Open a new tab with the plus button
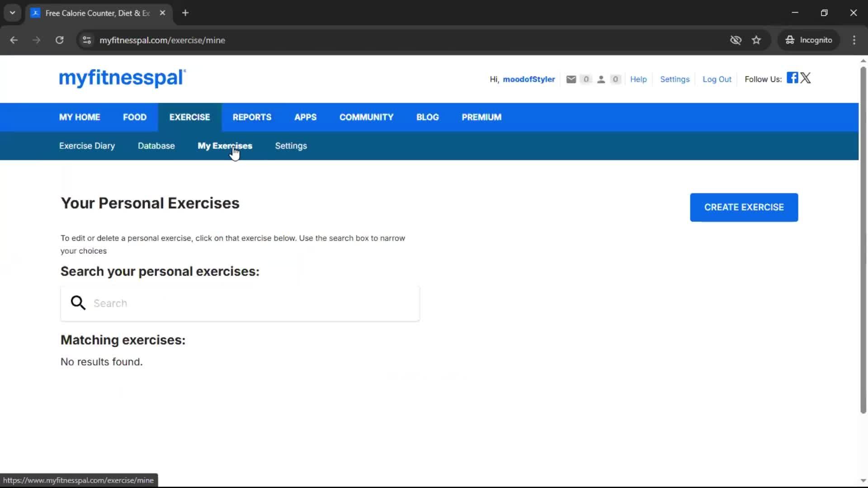Image resolution: width=868 pixels, height=488 pixels. pos(185,13)
